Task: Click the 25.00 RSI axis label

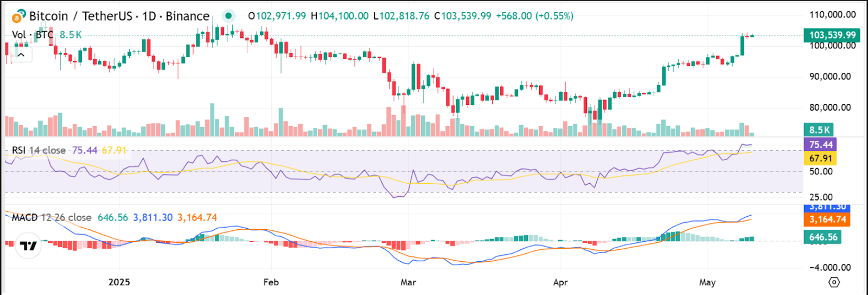Action: (821, 197)
